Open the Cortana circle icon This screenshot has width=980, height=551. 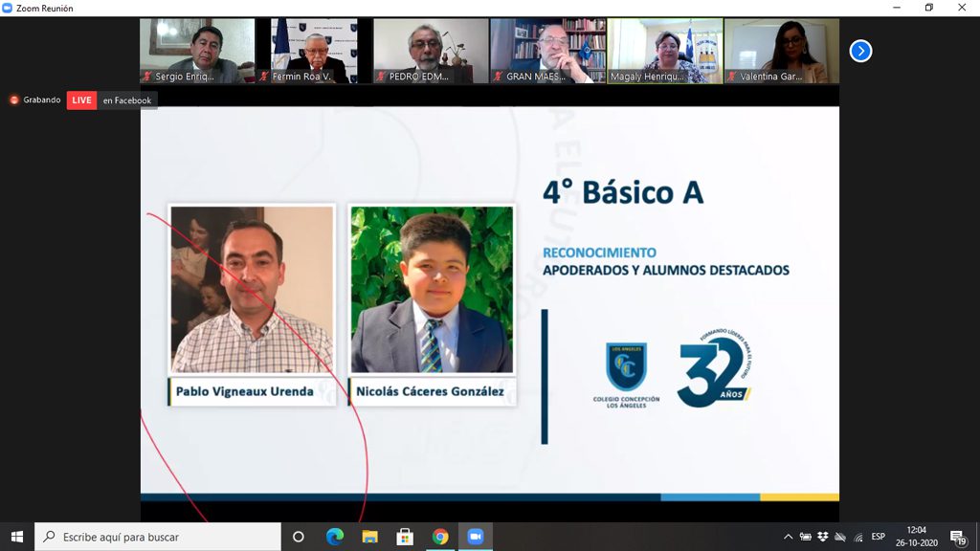tap(298, 537)
